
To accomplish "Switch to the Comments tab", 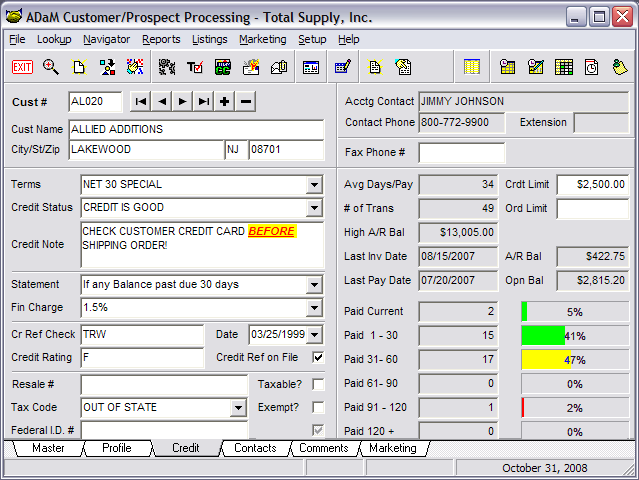I will (324, 449).
